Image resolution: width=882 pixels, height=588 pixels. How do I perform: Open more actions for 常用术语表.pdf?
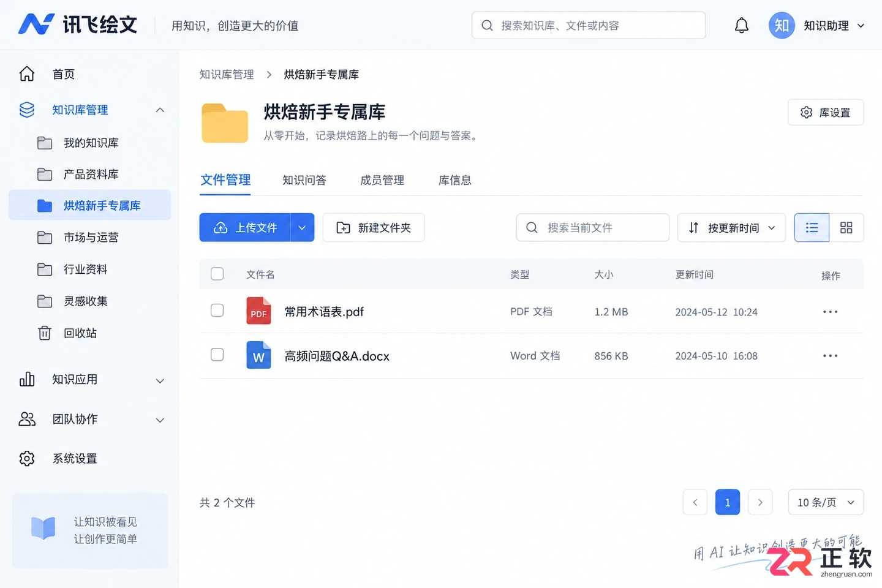(x=831, y=312)
